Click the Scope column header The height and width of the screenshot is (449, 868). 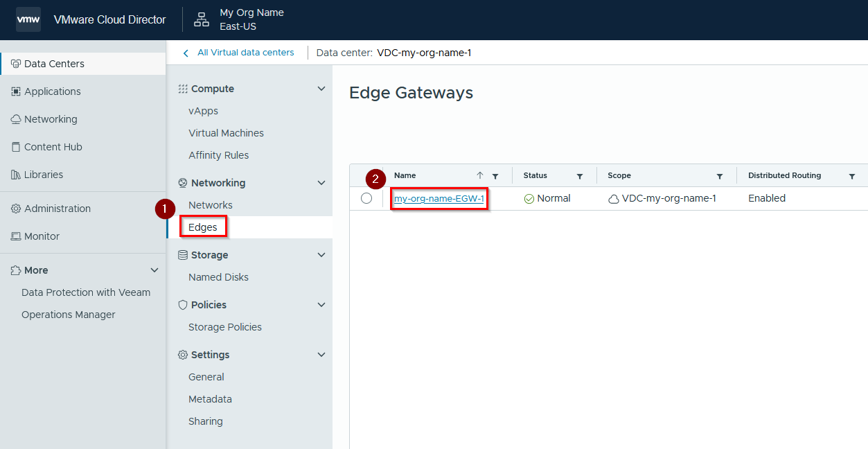click(x=619, y=176)
